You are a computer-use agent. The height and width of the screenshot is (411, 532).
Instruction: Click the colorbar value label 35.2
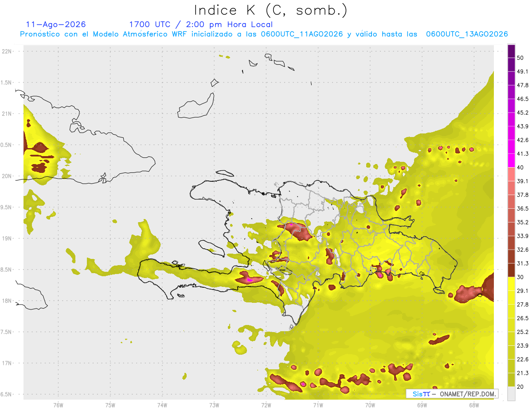[x=523, y=222]
